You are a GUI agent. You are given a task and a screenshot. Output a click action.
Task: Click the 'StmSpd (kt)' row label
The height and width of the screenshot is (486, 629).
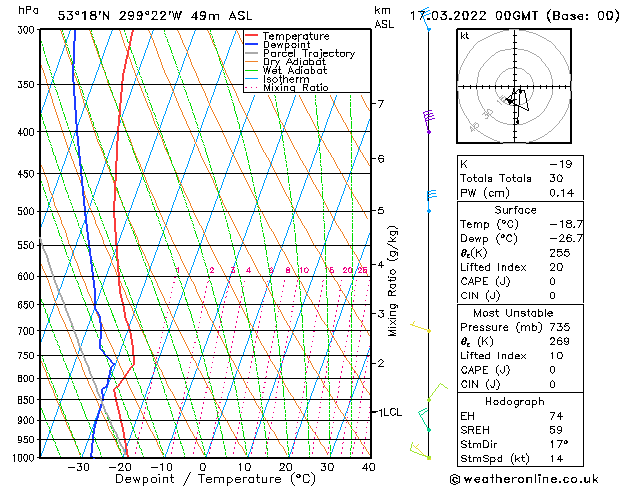tap(495, 458)
